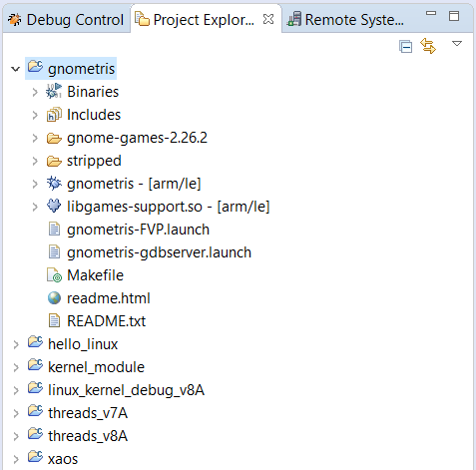The height and width of the screenshot is (470, 476).
Task: Click the Makefile target icon
Action: [x=54, y=275]
